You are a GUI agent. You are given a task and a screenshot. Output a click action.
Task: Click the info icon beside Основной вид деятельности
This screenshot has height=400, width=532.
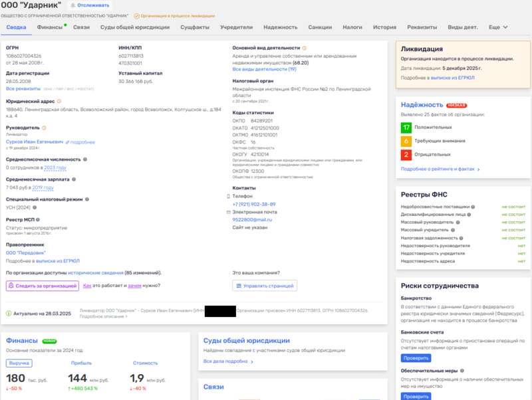[x=305, y=48]
